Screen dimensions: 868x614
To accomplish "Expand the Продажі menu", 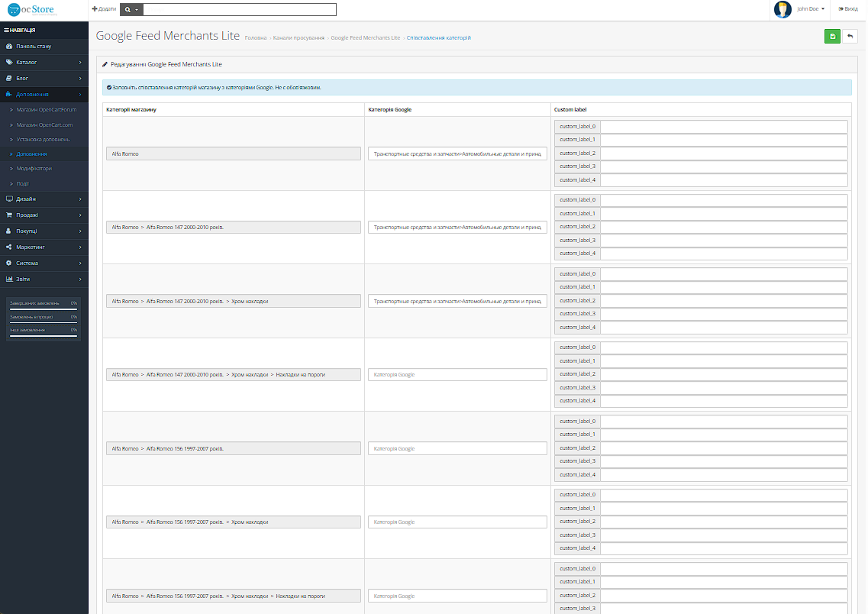I will click(x=44, y=215).
